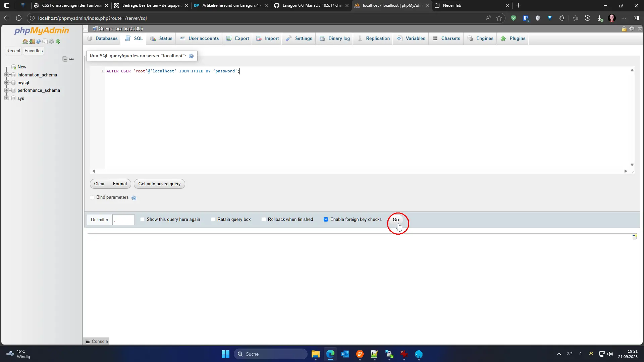Uncheck Enable foreign key checks

pos(326,220)
